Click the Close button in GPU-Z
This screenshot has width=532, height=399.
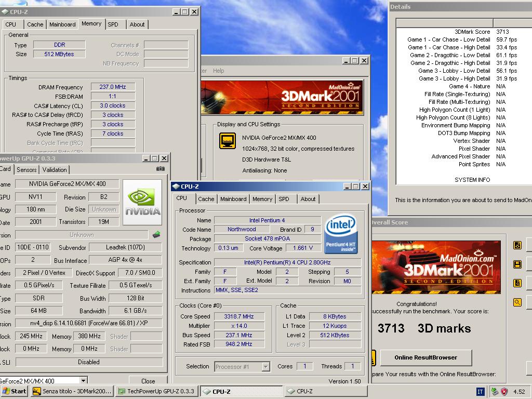pos(148,381)
